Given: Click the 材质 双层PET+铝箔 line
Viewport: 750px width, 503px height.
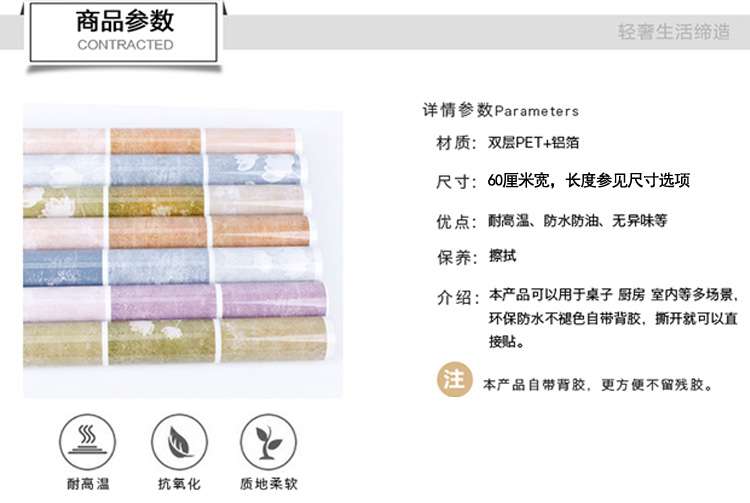Looking at the screenshot, I should [507, 142].
